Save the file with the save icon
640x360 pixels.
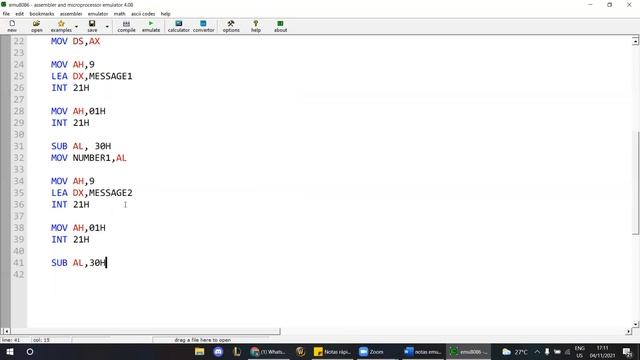pyautogui.click(x=92, y=26)
